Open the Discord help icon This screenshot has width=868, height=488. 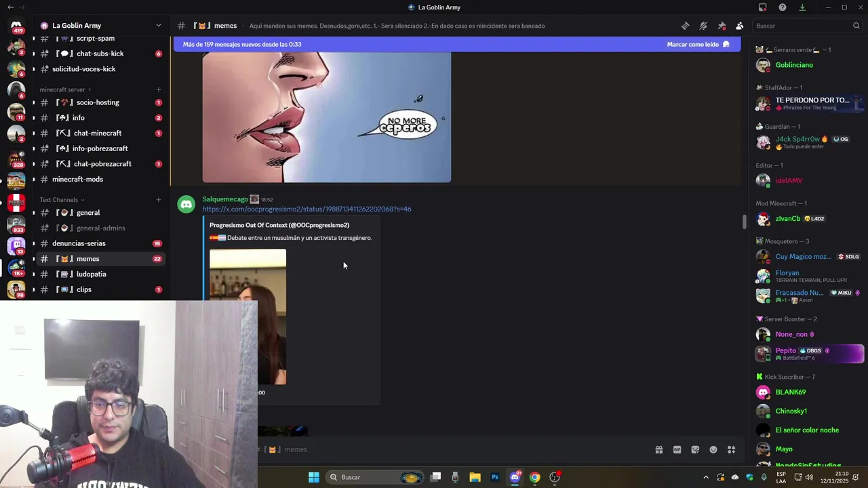[x=783, y=7]
